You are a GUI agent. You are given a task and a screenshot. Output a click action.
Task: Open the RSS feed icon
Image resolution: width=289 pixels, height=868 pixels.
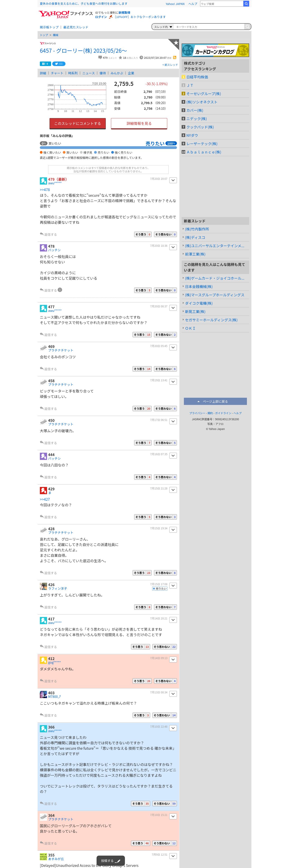click(x=175, y=58)
